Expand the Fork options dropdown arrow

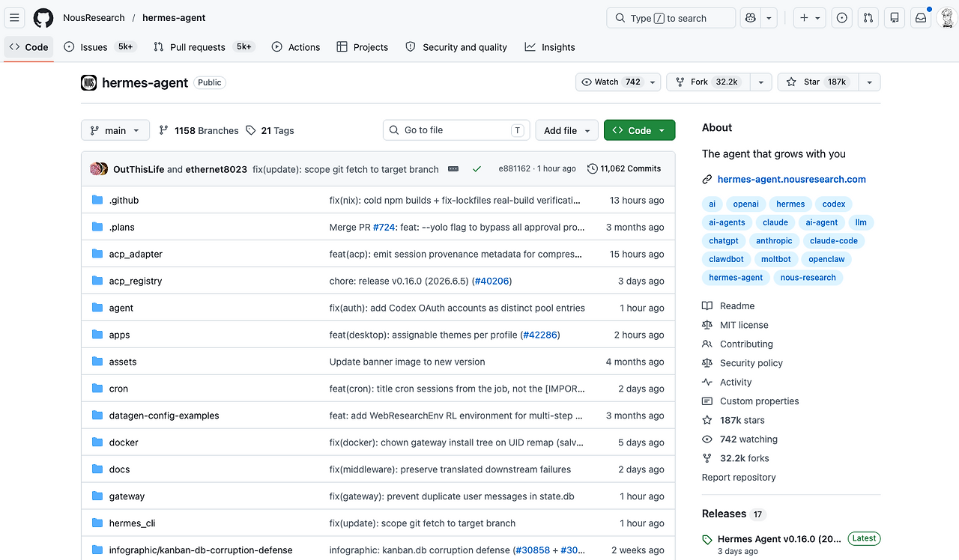click(x=760, y=82)
